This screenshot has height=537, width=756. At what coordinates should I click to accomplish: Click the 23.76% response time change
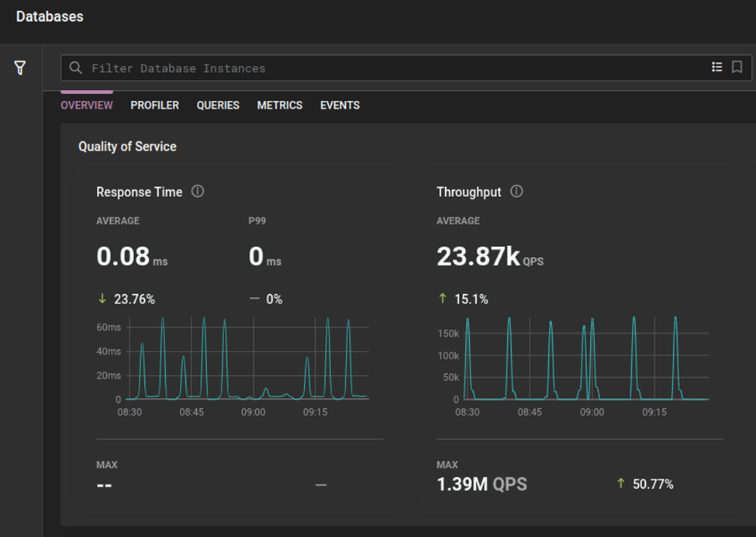pyautogui.click(x=127, y=299)
